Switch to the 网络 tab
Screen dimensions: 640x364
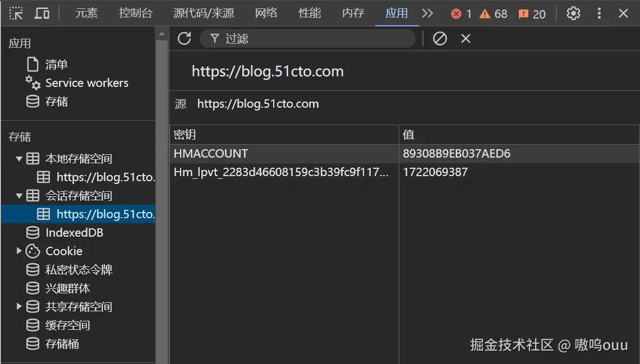click(266, 13)
